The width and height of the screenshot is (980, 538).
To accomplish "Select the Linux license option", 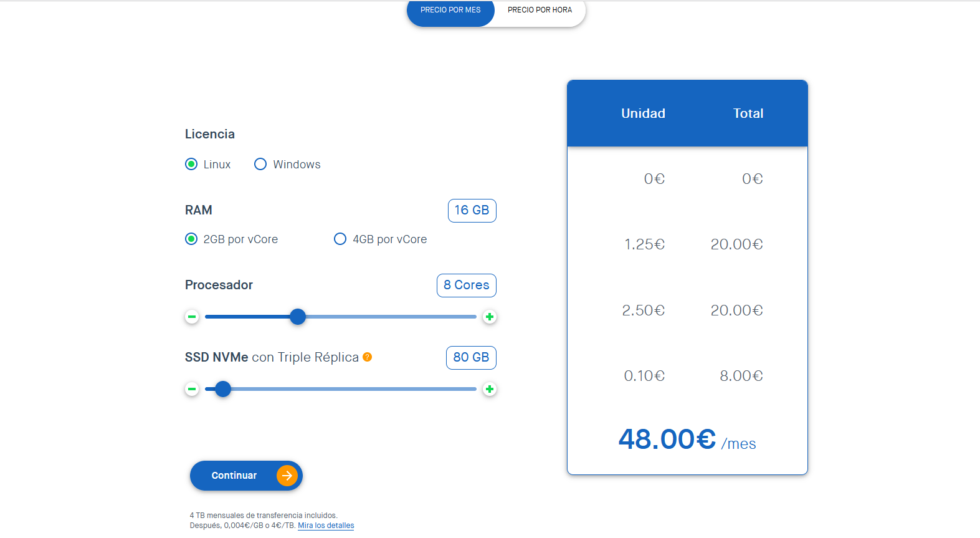I will pos(191,165).
